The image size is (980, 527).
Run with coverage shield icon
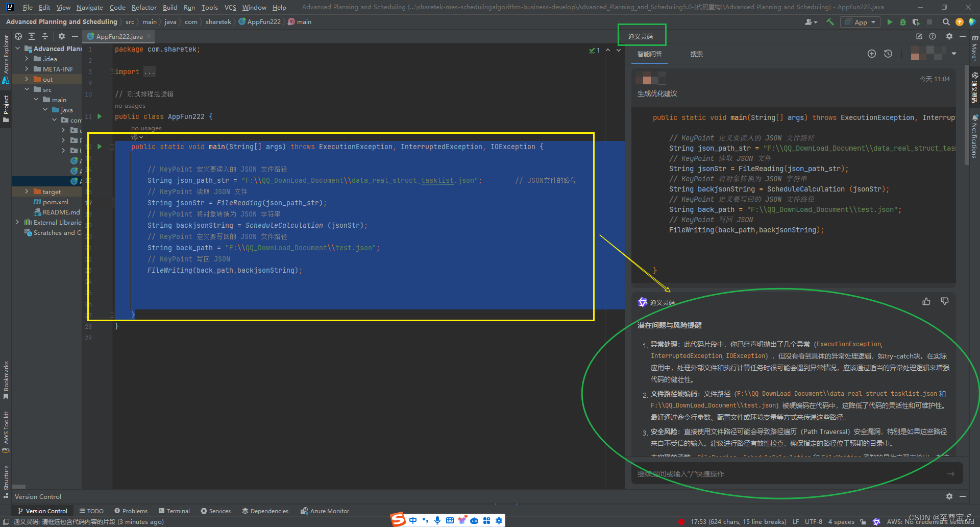[916, 22]
